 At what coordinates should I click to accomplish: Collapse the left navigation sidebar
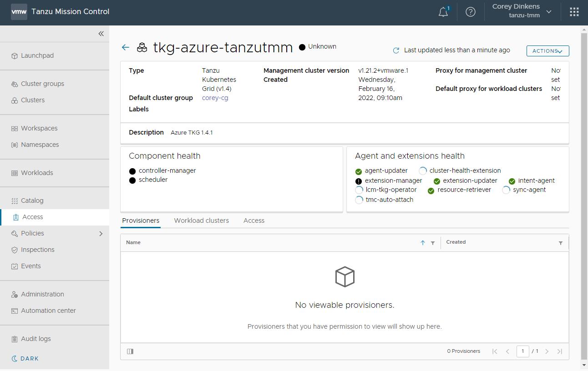[x=101, y=34]
